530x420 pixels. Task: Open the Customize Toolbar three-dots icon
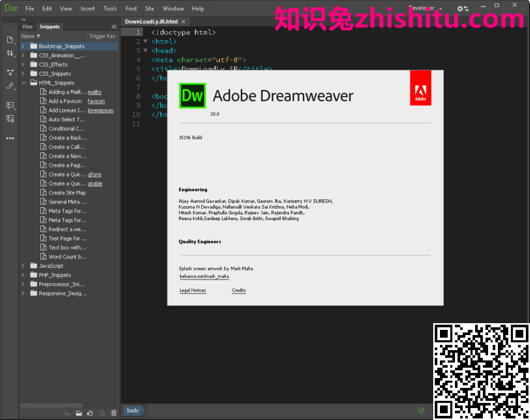pyautogui.click(x=10, y=138)
